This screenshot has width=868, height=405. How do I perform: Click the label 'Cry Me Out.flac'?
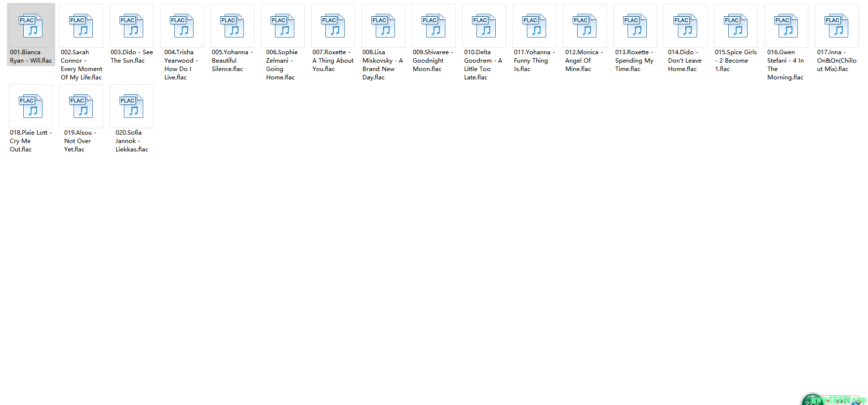(21, 145)
